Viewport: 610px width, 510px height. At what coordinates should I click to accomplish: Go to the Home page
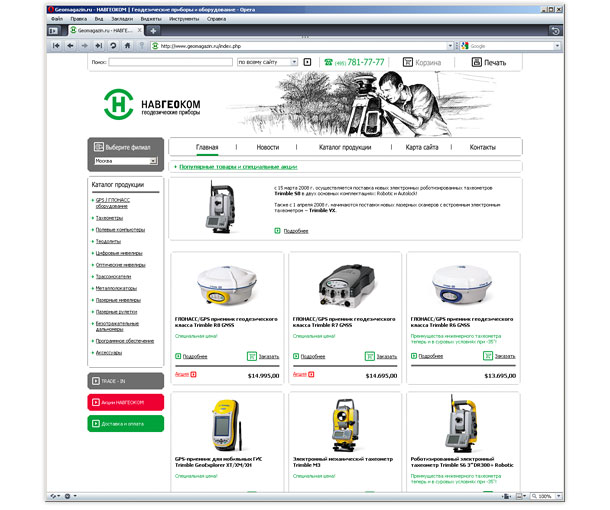coord(127,46)
